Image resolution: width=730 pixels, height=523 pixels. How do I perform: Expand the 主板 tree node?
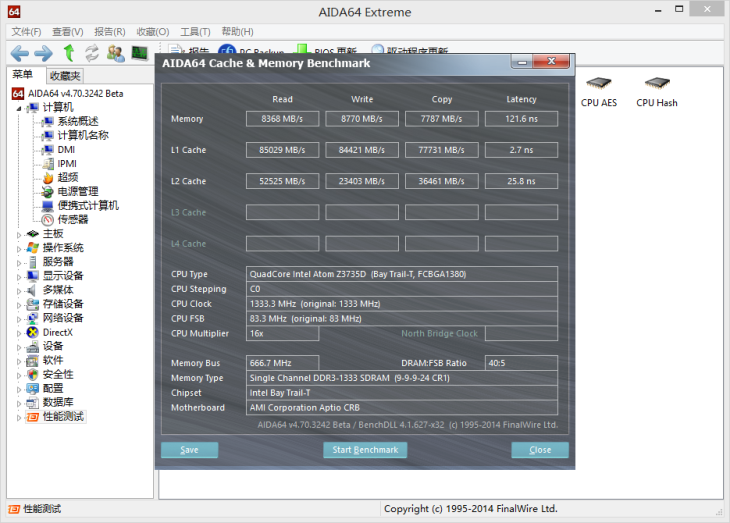[x=19, y=235]
